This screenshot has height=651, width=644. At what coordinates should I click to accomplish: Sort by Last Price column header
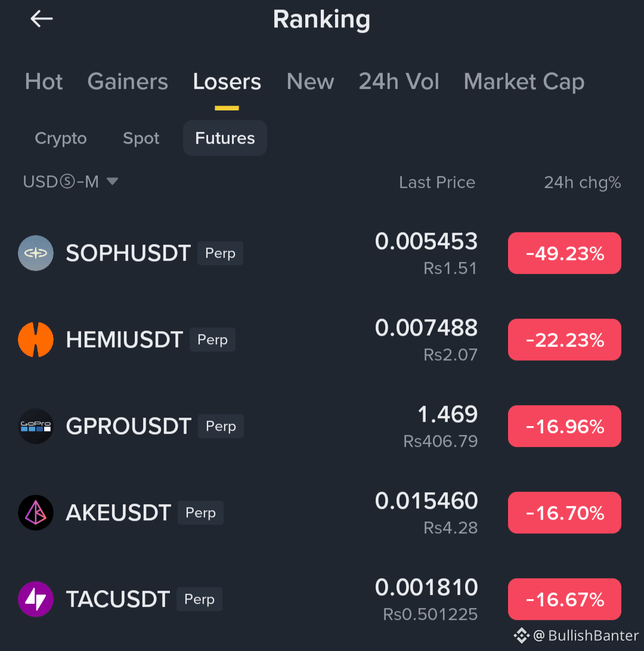coord(437,182)
